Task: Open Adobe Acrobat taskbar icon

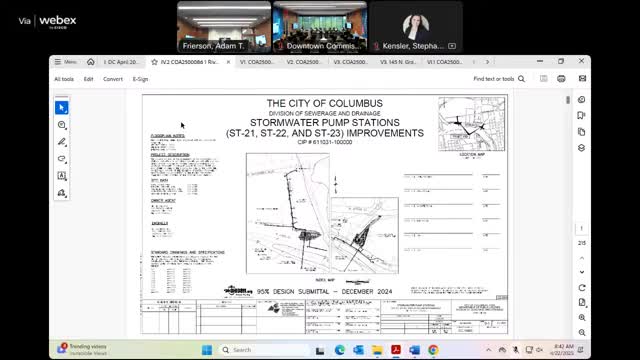Action: pyautogui.click(x=396, y=350)
